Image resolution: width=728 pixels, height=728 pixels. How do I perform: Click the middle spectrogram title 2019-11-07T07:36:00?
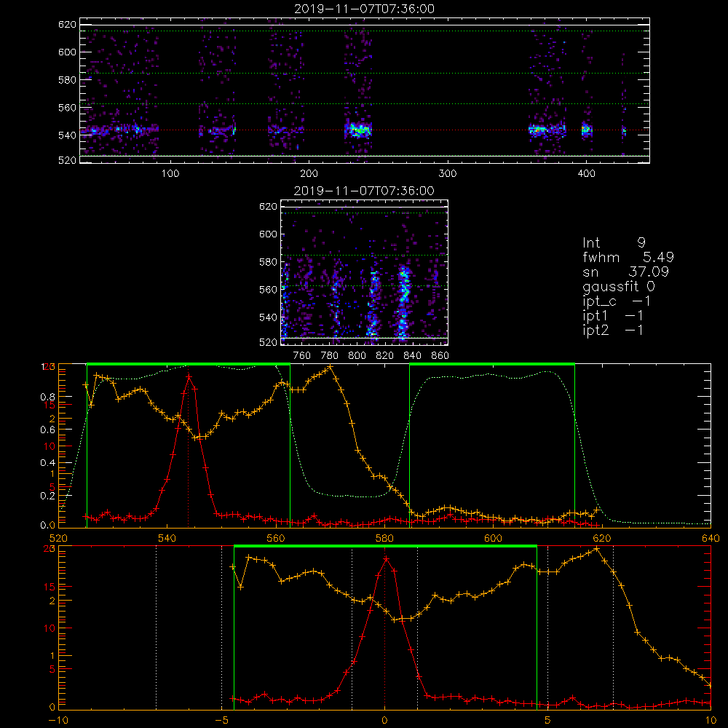pyautogui.click(x=364, y=191)
